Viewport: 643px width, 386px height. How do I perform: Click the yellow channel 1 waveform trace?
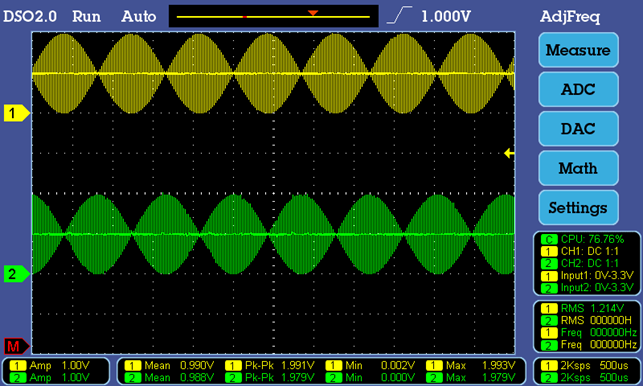(273, 73)
